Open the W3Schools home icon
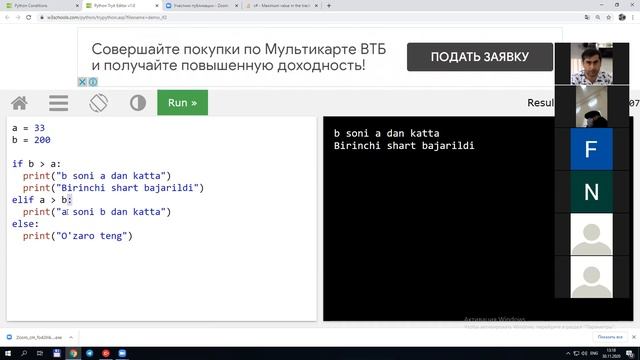The width and height of the screenshot is (640, 360). pyautogui.click(x=19, y=103)
